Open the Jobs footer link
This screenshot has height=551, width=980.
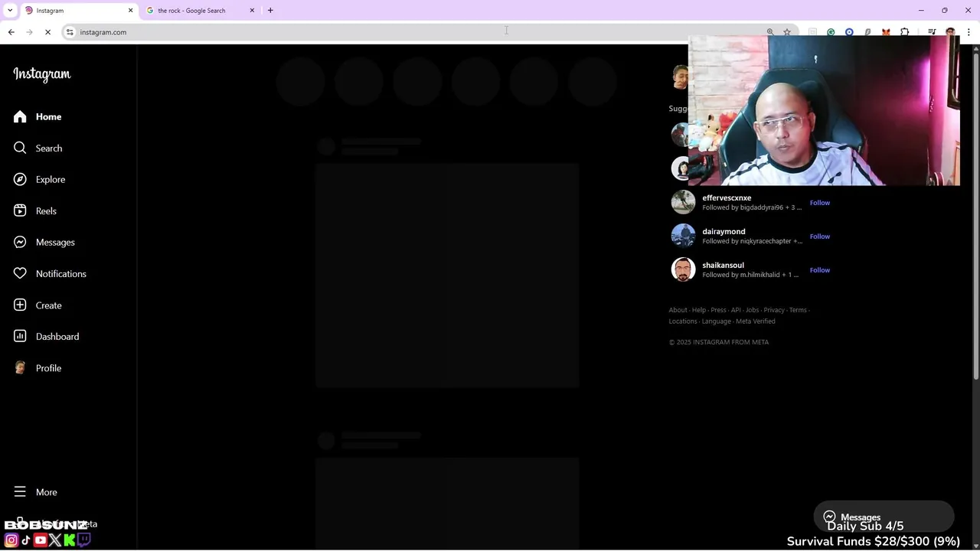(x=752, y=310)
